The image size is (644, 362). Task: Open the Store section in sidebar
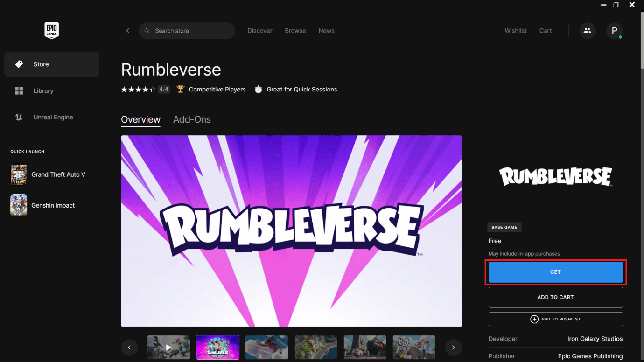(51, 64)
